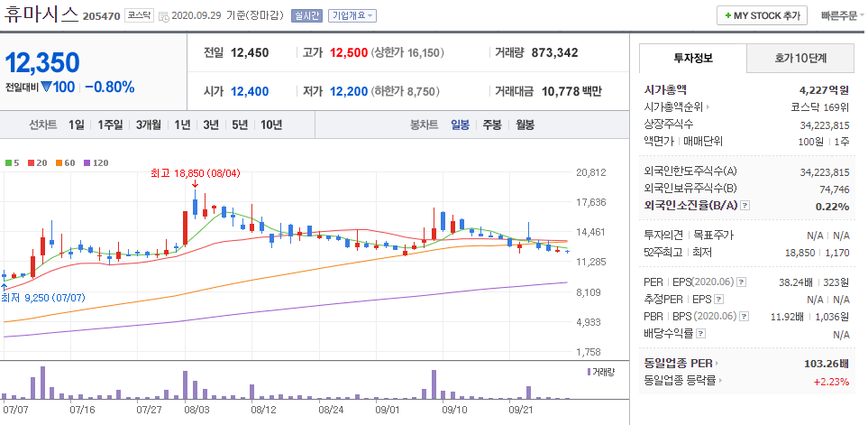Select the 월봉 monthly candle chart

click(x=525, y=125)
